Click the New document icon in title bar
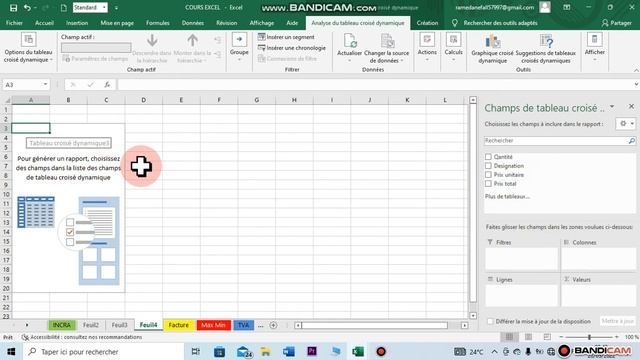The width and height of the screenshot is (640, 360). point(64,8)
